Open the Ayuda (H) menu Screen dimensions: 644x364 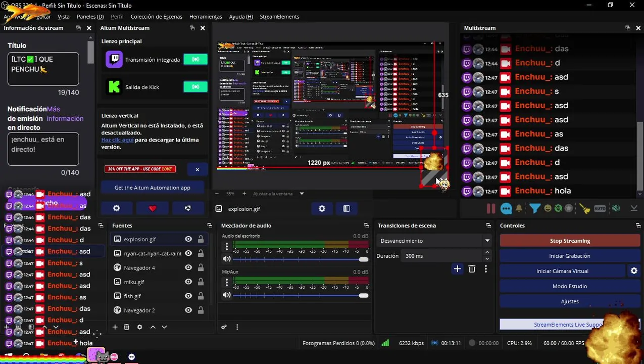241,17
